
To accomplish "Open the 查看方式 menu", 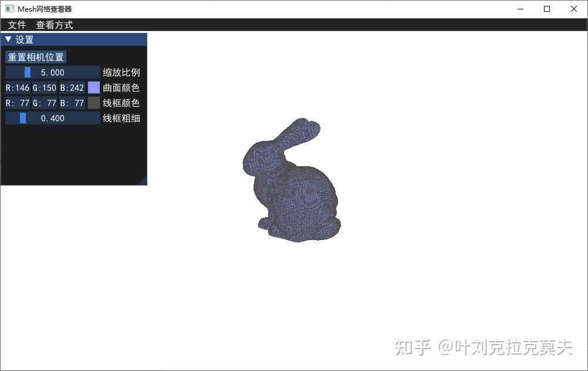I will (x=54, y=25).
